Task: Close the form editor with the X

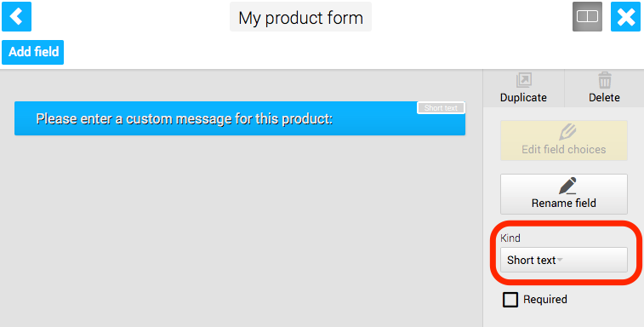Action: point(625,16)
